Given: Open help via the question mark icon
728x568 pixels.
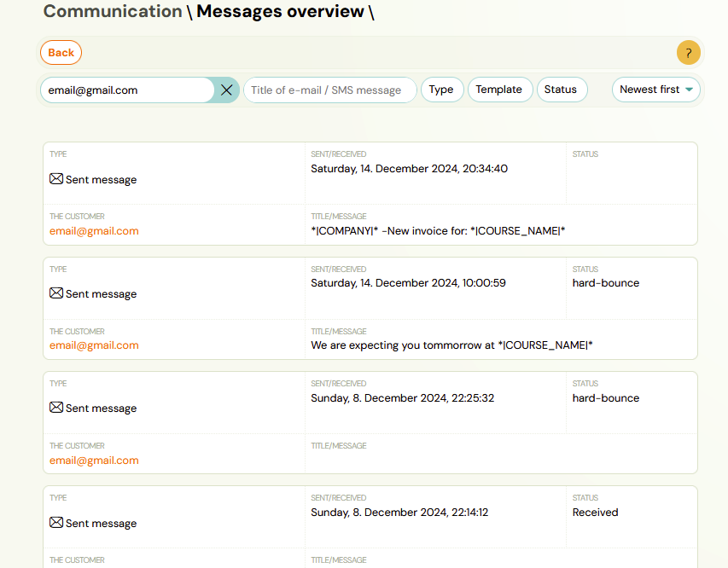Looking at the screenshot, I should pos(689,53).
